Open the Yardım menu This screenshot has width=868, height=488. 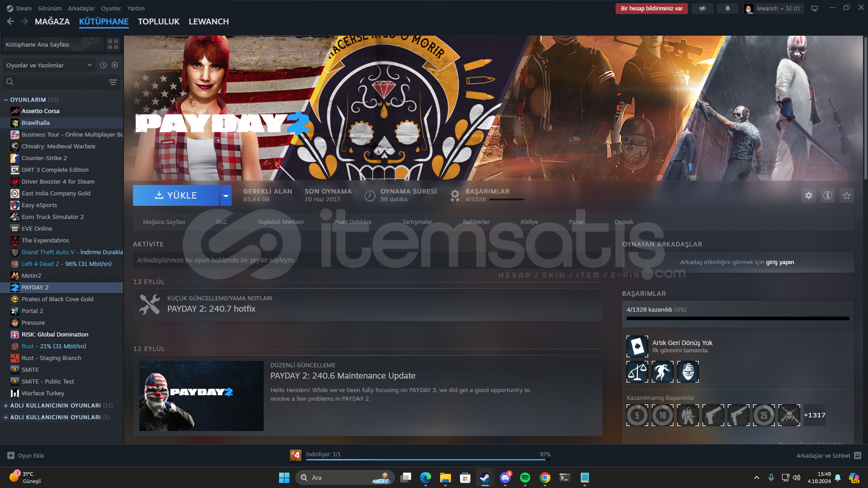click(136, 9)
